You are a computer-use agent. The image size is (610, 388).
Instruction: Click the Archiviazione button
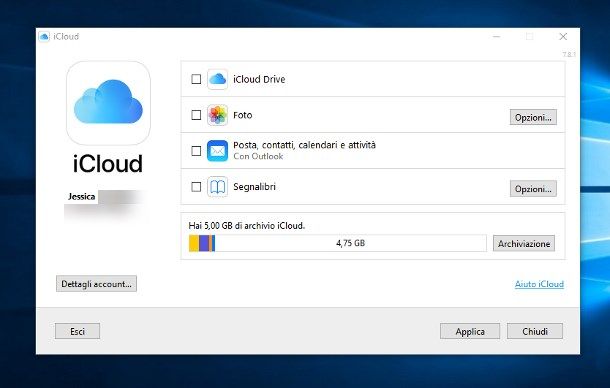[524, 244]
